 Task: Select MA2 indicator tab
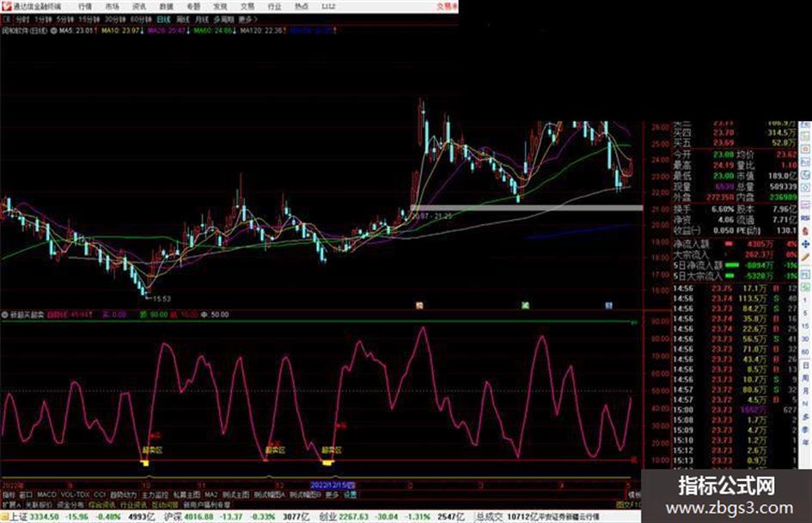pos(211,495)
